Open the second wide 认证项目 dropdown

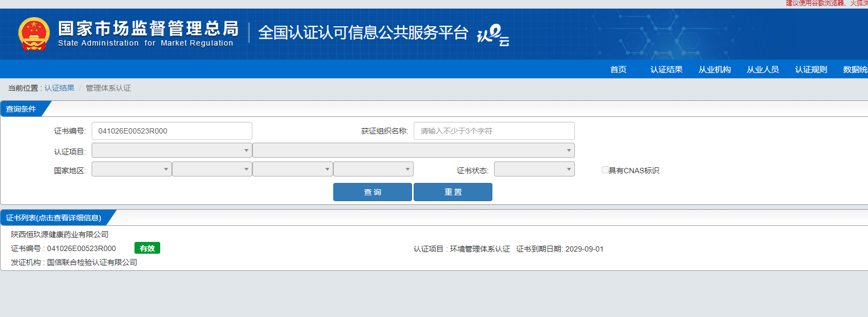pos(413,150)
